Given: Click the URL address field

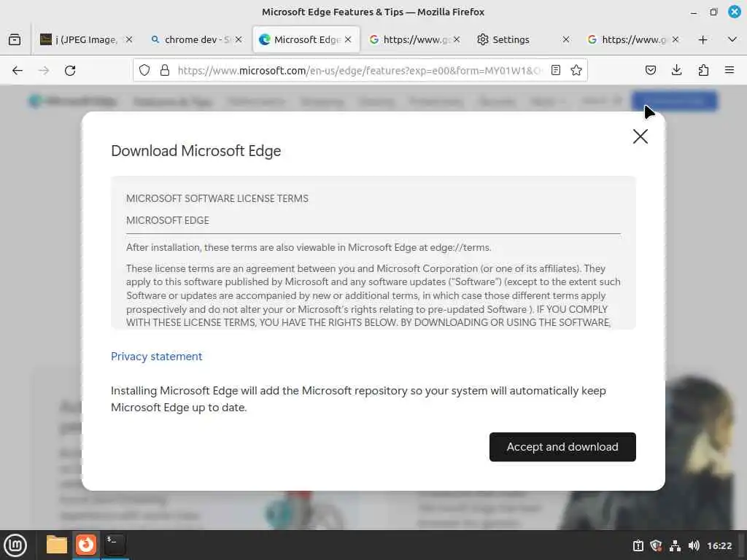Looking at the screenshot, I should click(360, 71).
